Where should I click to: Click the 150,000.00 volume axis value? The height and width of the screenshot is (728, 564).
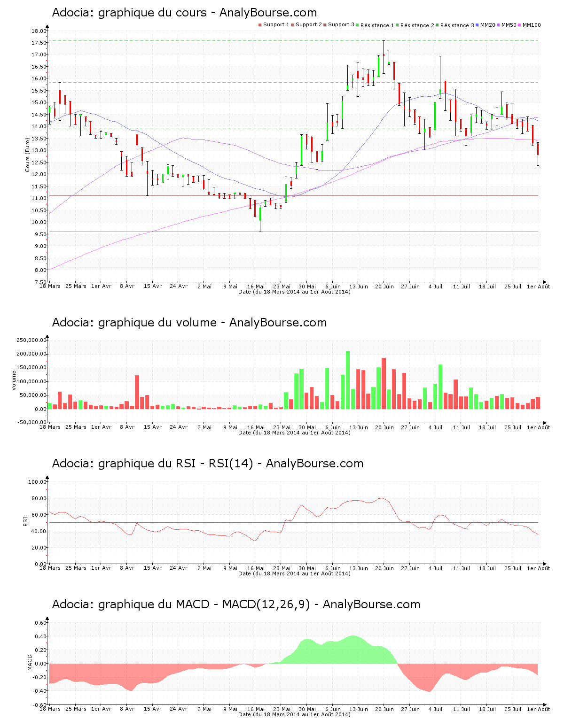(x=31, y=368)
